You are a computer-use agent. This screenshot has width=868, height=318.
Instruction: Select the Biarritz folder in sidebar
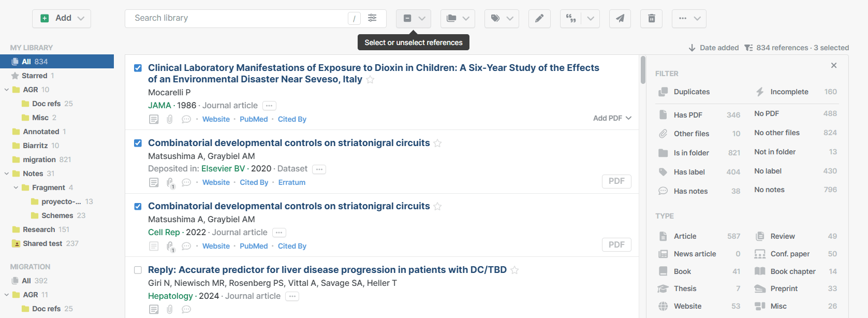point(35,146)
